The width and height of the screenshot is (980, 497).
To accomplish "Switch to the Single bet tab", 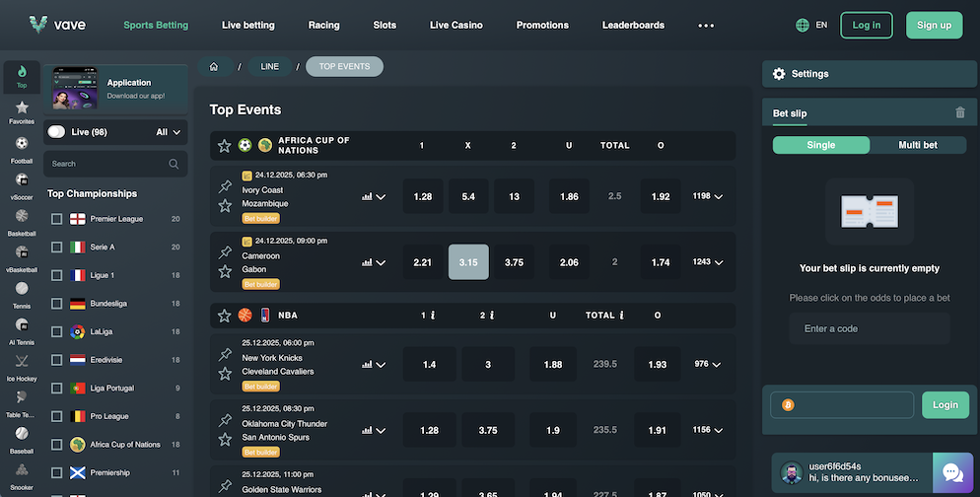I will (x=820, y=145).
